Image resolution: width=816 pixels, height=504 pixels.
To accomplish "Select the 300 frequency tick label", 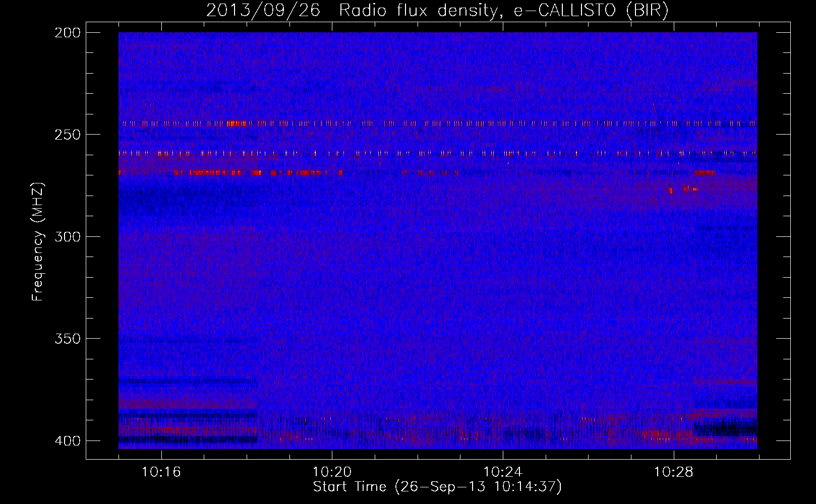I will point(67,236).
